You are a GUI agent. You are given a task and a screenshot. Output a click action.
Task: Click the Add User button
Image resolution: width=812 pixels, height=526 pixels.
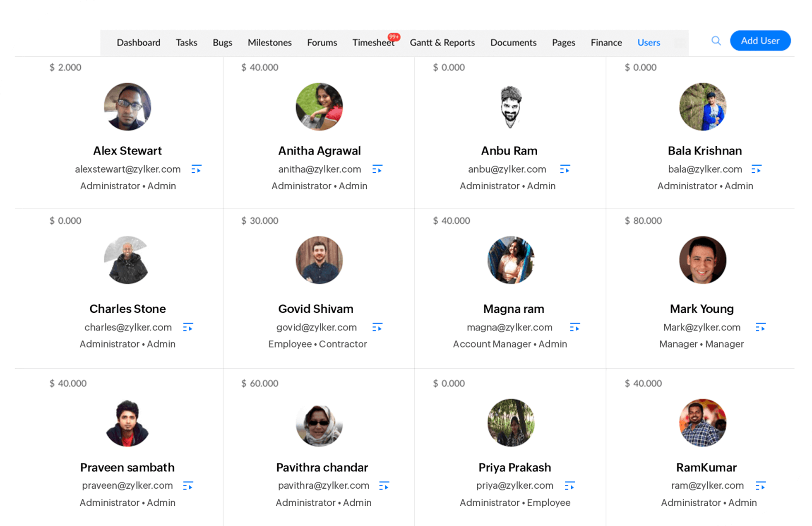coord(760,41)
